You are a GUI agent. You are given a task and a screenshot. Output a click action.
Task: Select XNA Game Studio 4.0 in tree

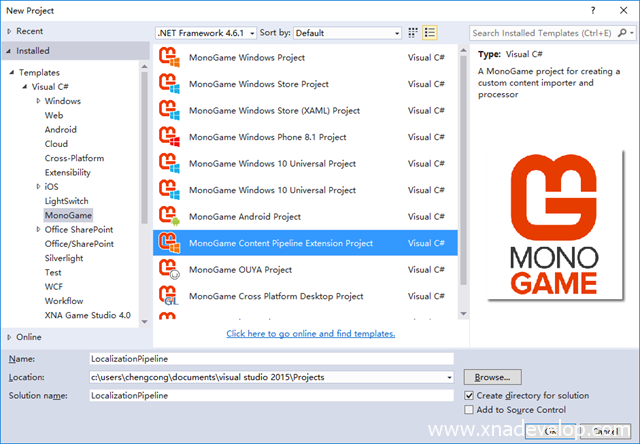[88, 315]
